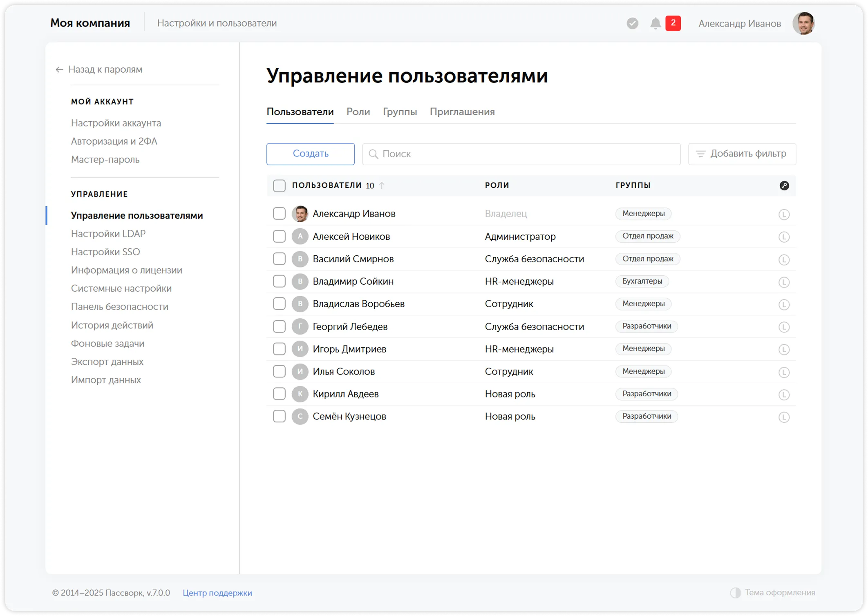Open Импорт данных in sidebar
868x616 pixels.
click(x=106, y=380)
